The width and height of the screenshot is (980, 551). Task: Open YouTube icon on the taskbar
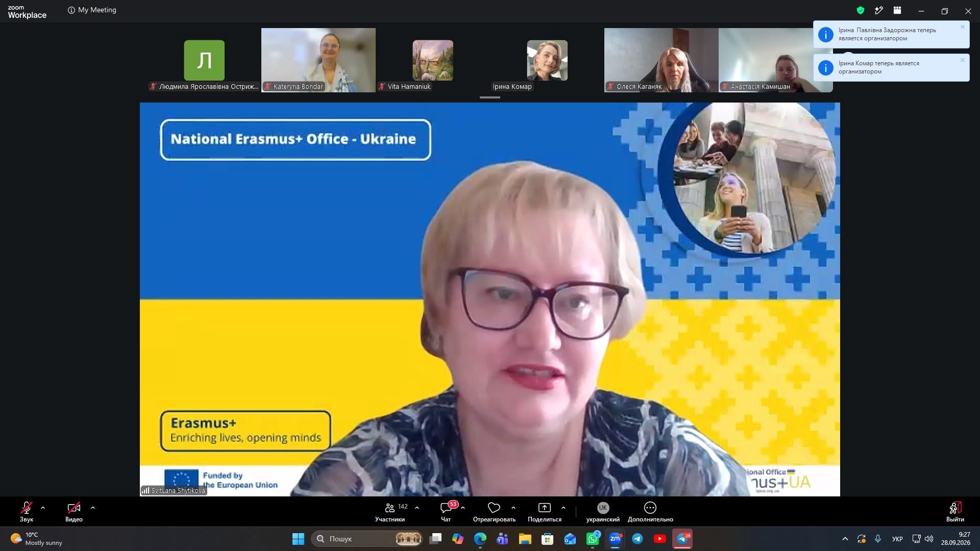click(x=659, y=539)
